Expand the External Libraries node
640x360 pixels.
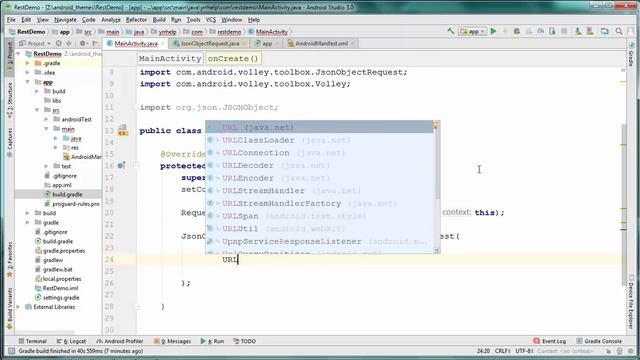[x=18, y=307]
